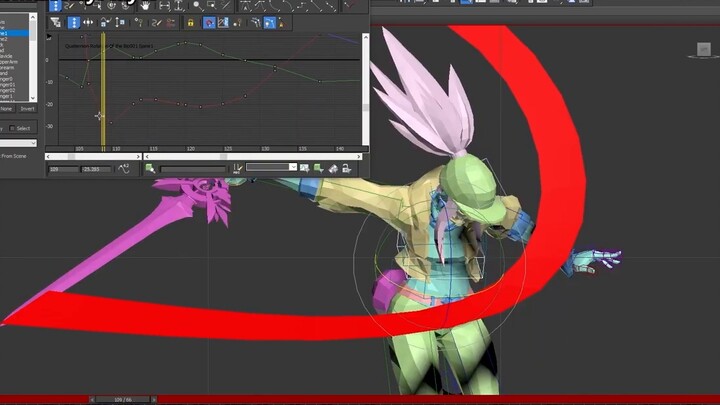The image size is (720, 405).
Task: Select the Zoom magnifier tool
Action: 197,6
